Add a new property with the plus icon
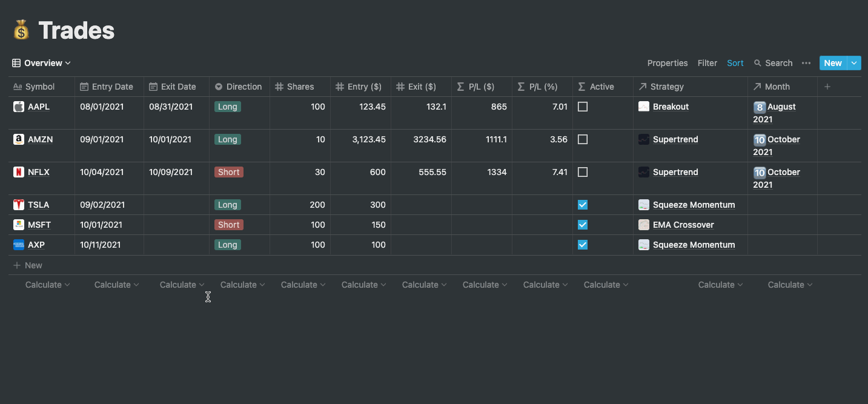868x404 pixels. point(827,87)
